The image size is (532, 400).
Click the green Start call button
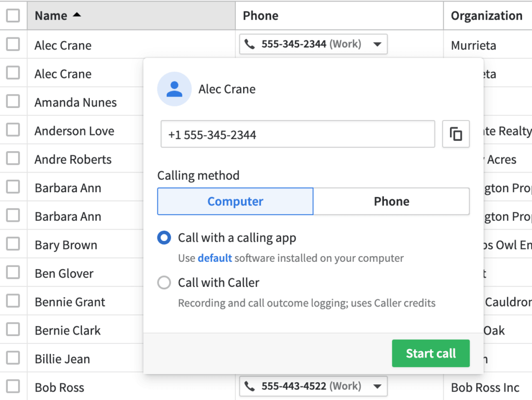coord(431,353)
